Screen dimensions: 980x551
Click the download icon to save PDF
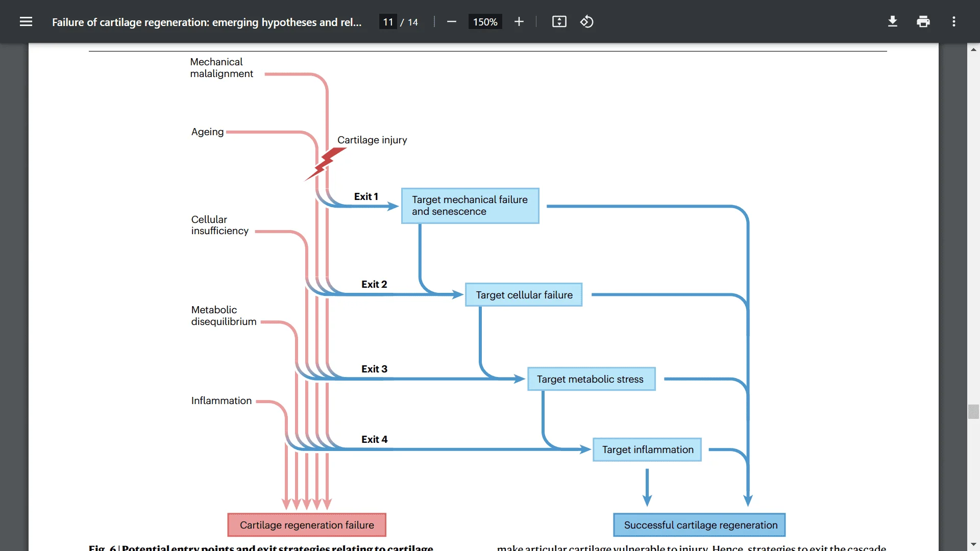tap(892, 21)
